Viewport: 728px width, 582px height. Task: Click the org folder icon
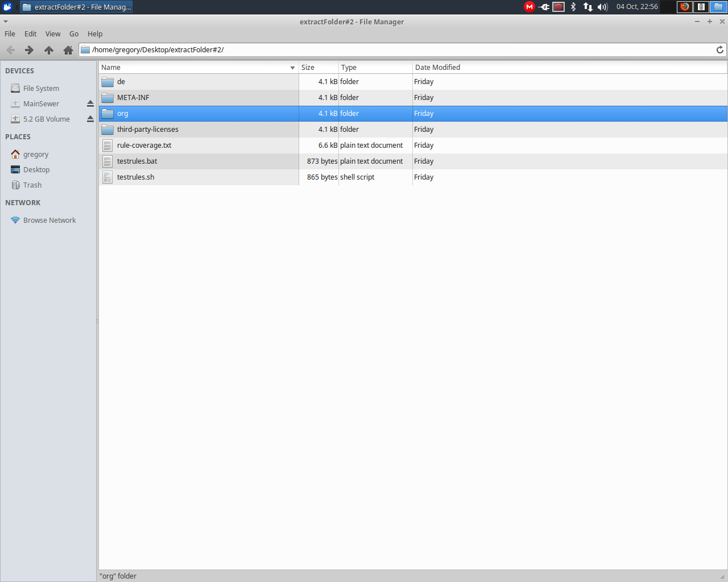click(107, 114)
